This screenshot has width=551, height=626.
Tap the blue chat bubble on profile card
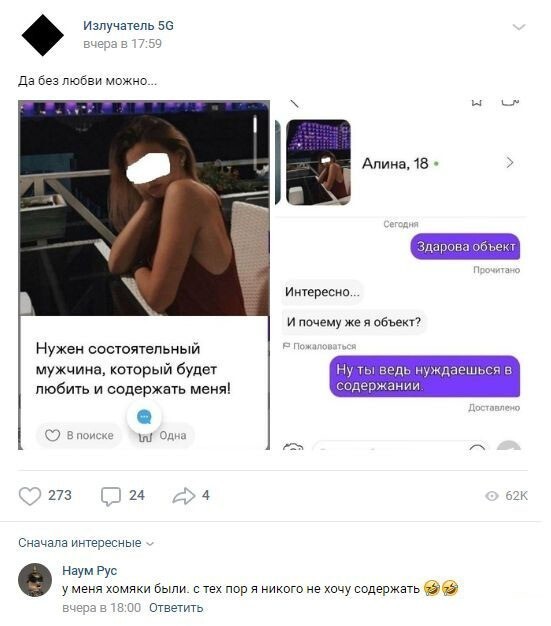(144, 417)
